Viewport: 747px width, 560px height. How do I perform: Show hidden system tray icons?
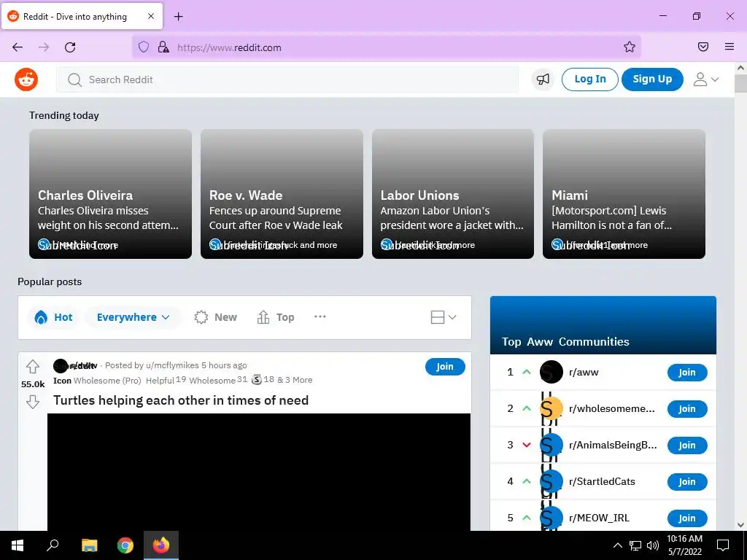(x=617, y=545)
